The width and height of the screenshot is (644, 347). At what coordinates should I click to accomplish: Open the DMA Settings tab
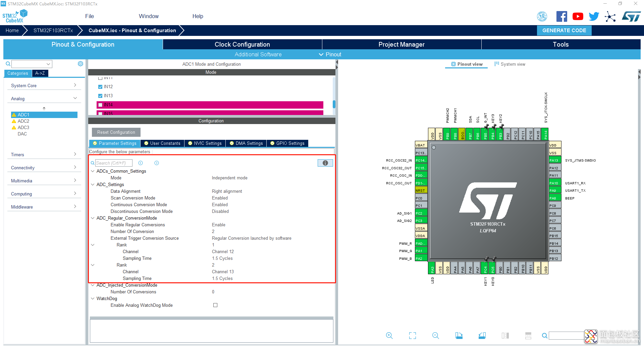(246, 143)
